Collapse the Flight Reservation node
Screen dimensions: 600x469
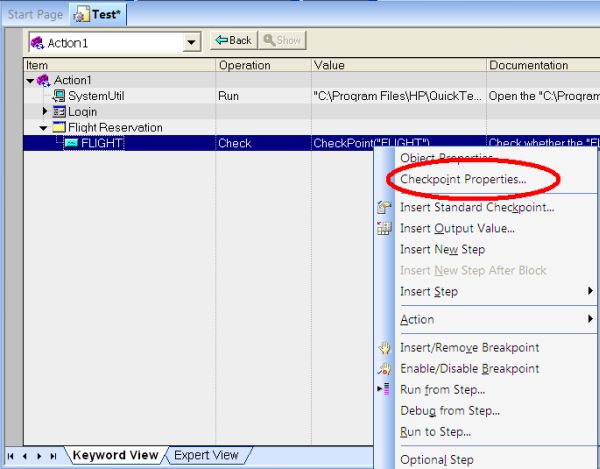[43, 128]
